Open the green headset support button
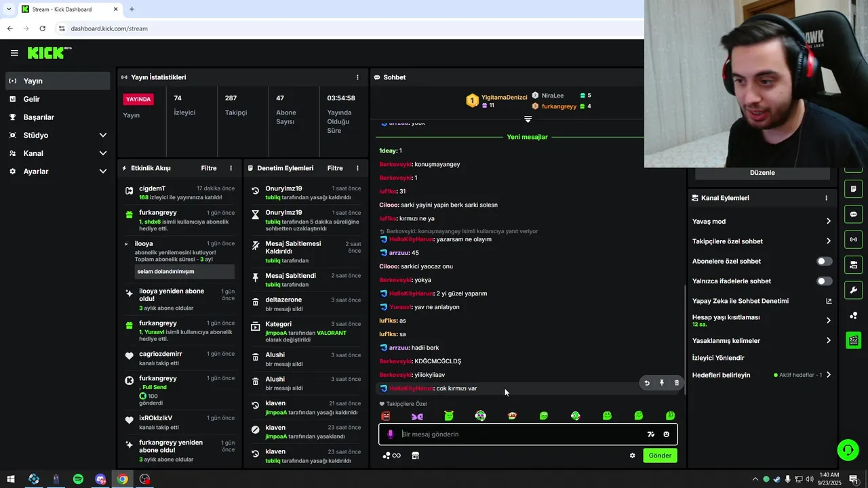 pos(847,449)
